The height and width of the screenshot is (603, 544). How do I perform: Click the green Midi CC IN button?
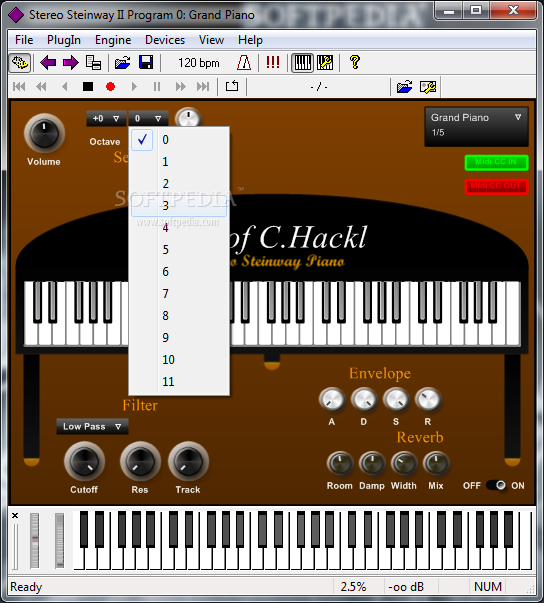tap(496, 162)
